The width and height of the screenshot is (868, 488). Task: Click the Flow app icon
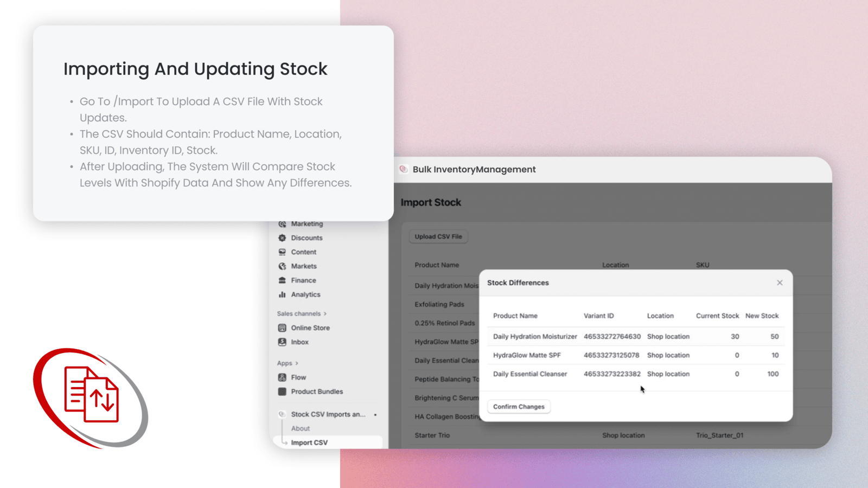click(283, 377)
